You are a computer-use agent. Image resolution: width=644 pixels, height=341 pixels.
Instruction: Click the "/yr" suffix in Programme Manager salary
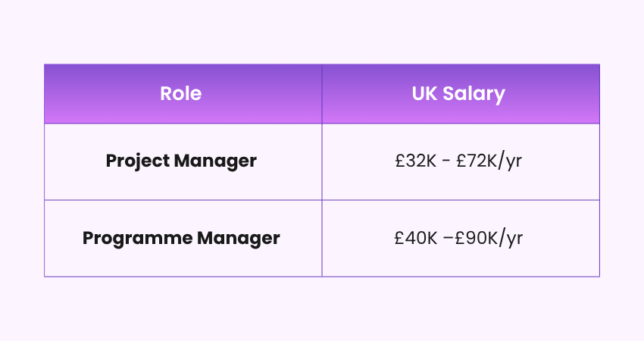513,238
